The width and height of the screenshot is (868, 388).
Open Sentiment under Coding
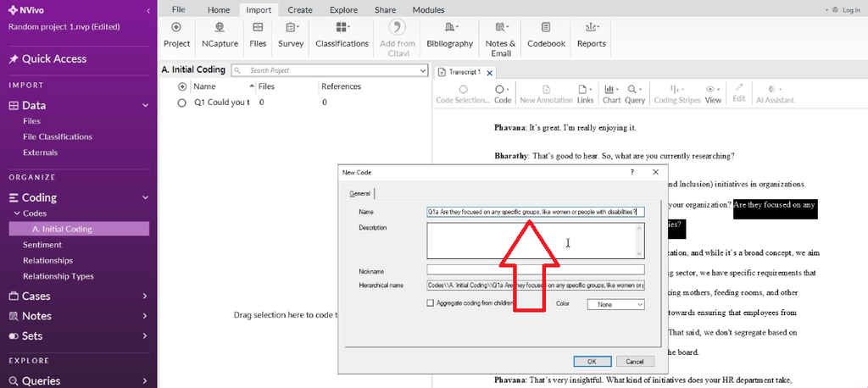[x=42, y=245]
